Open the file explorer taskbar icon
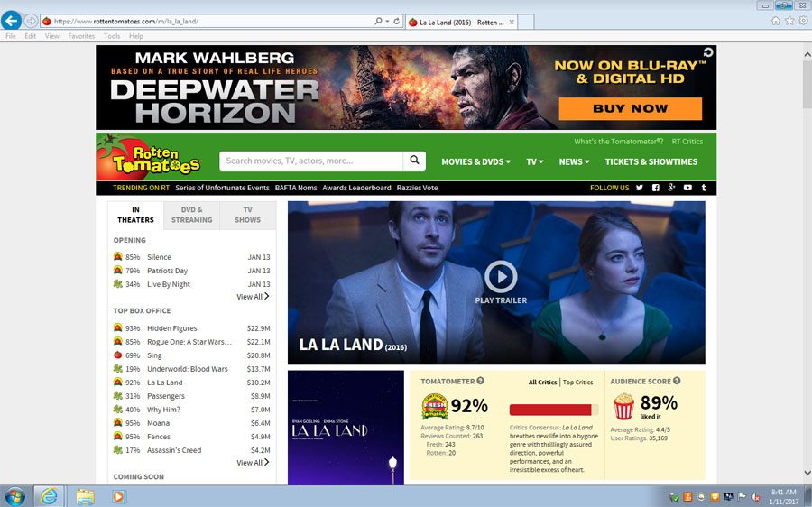Screen dimensions: 812x507 85,496
